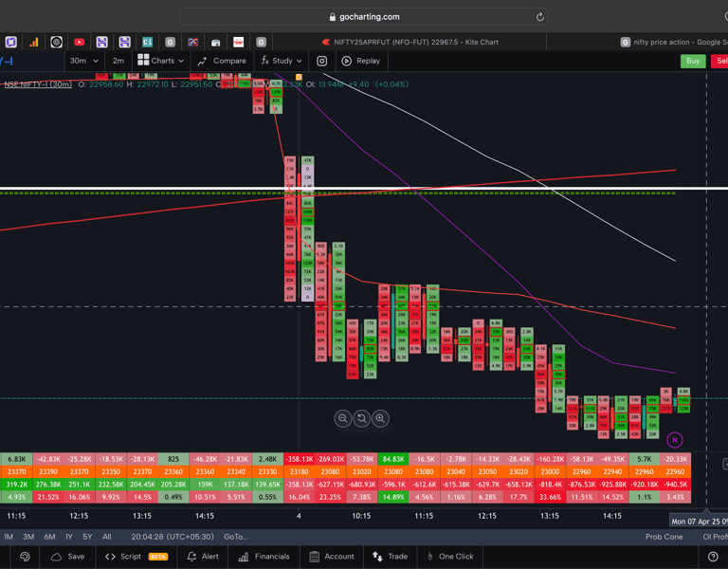728x569 pixels.
Task: Open the help question-mark icon
Action: (713, 557)
